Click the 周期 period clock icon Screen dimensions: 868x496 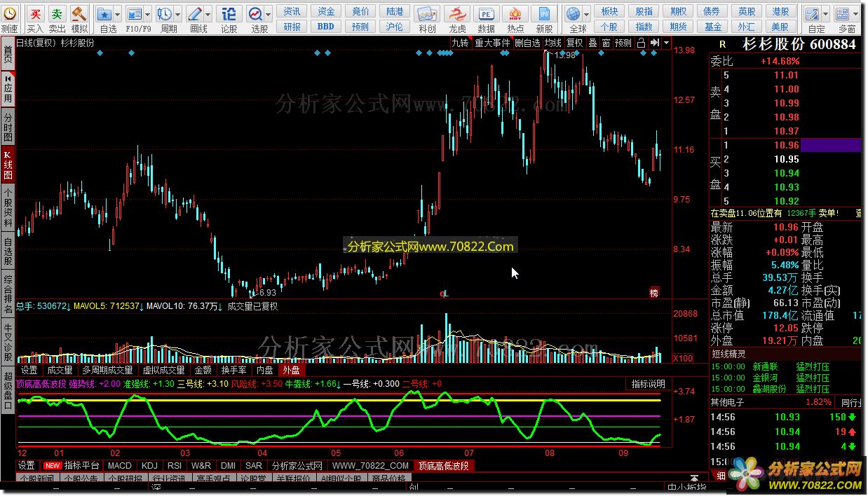[x=165, y=13]
